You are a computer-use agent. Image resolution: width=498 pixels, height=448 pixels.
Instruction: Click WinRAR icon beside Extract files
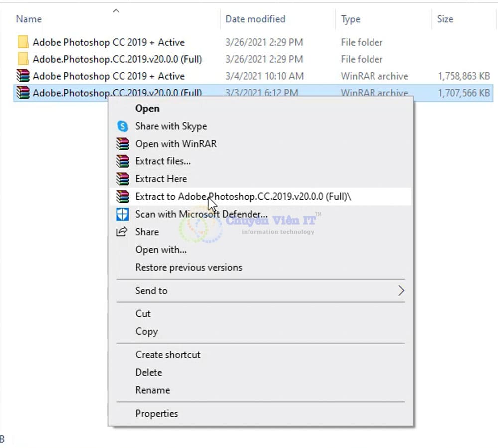(122, 161)
